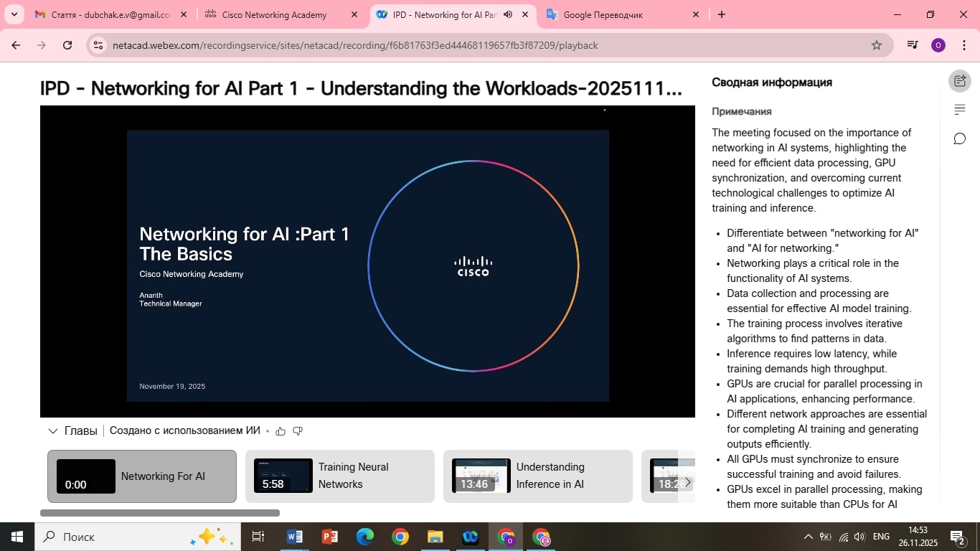
Task: Open Word from the taskbar
Action: click(294, 537)
